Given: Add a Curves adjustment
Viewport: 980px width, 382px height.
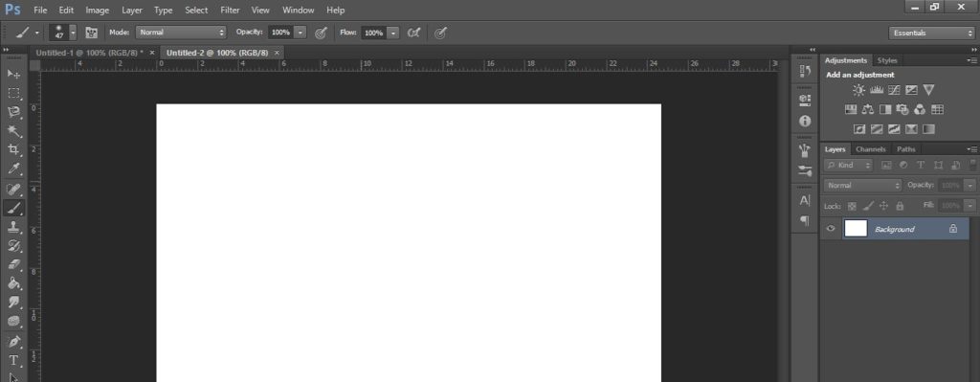Looking at the screenshot, I should click(x=894, y=90).
